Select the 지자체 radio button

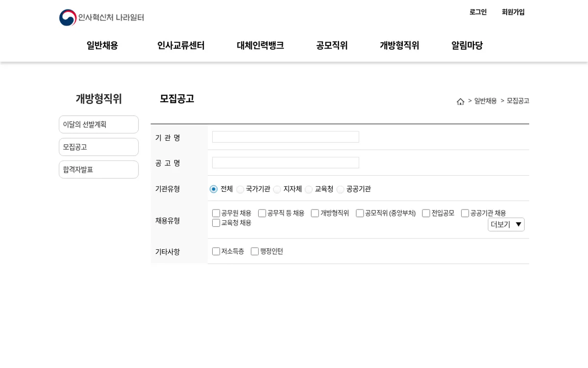pos(277,189)
